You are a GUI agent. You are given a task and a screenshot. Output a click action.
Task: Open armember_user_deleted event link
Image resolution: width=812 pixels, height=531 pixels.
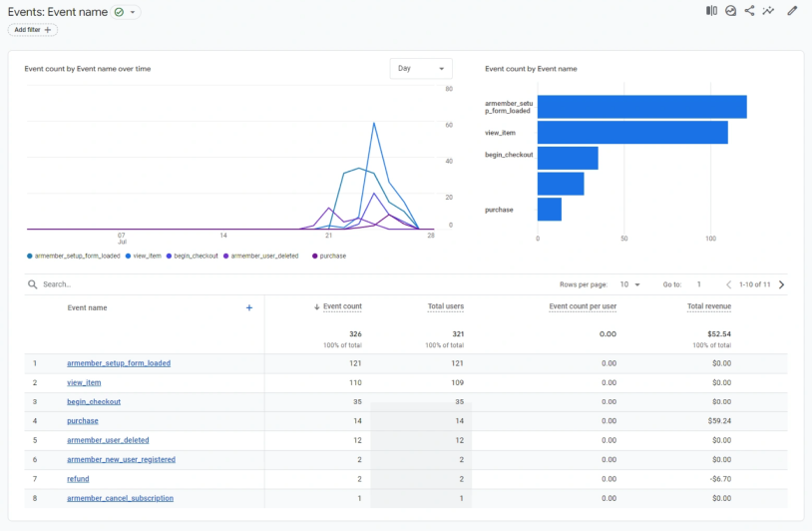click(x=108, y=440)
